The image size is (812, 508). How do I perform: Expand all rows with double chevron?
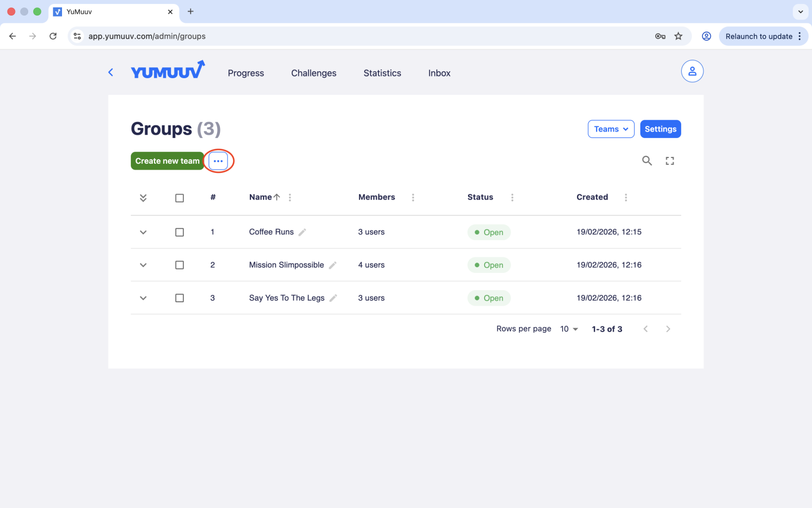143,198
